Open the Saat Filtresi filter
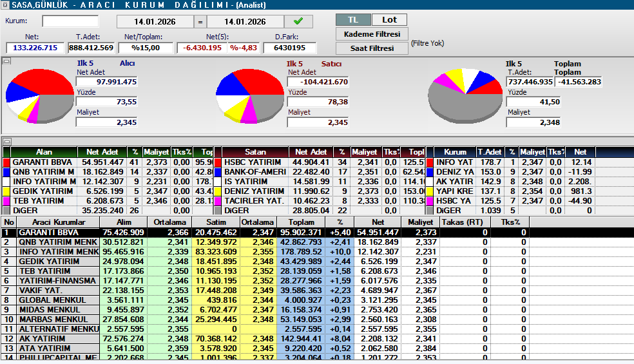 (372, 48)
